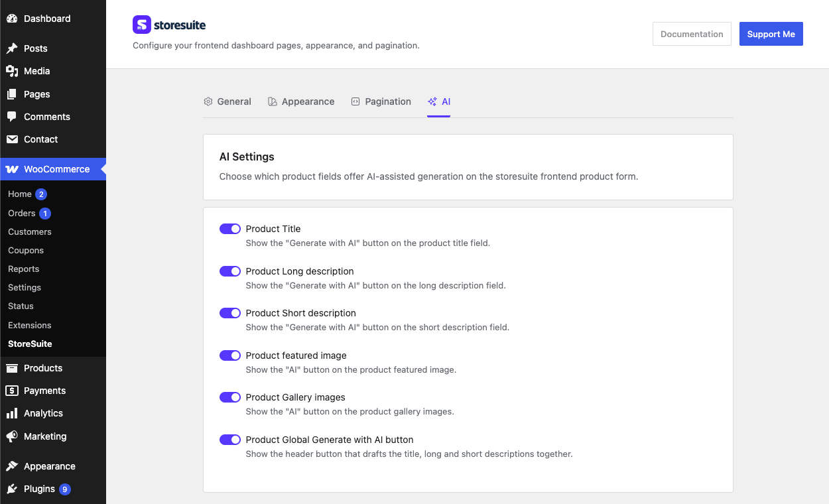The image size is (829, 504).
Task: Switch to the Pagination tab
Action: click(381, 101)
